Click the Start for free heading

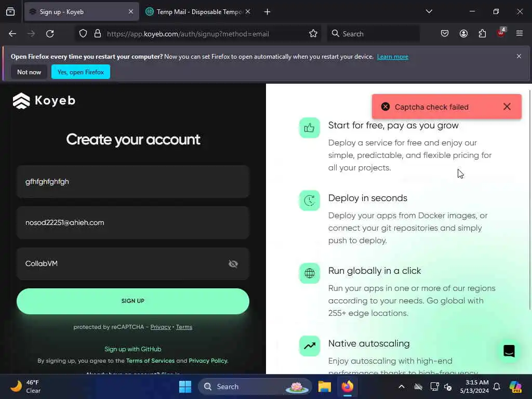pos(393,125)
